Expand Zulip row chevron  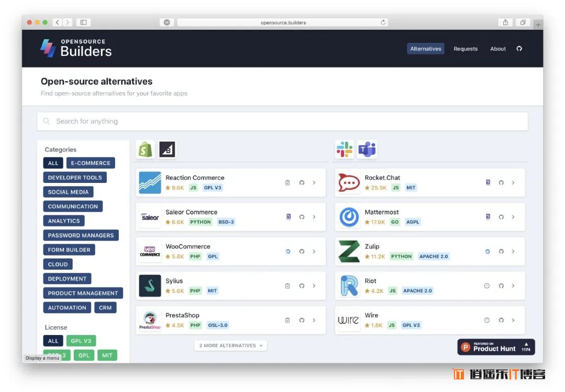[513, 251]
